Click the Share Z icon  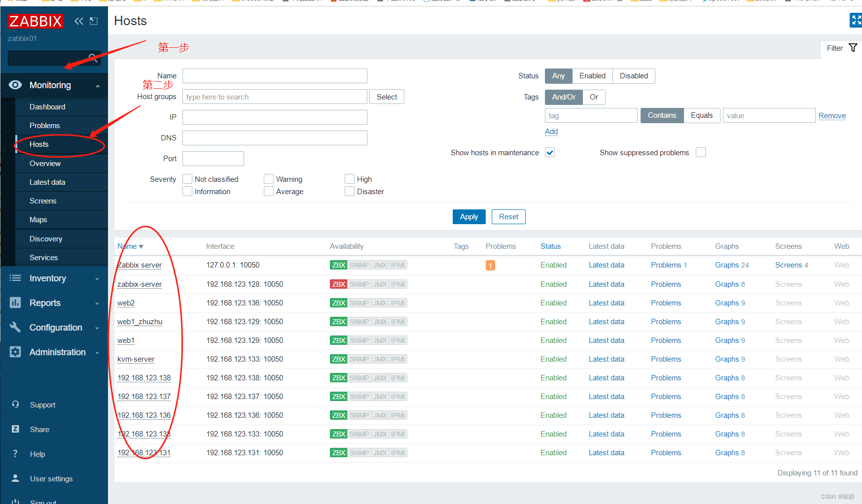click(15, 429)
